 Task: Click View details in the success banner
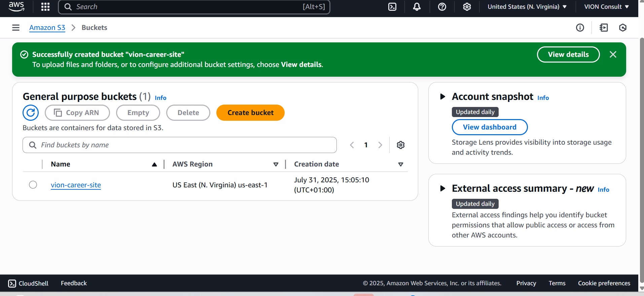(x=568, y=54)
